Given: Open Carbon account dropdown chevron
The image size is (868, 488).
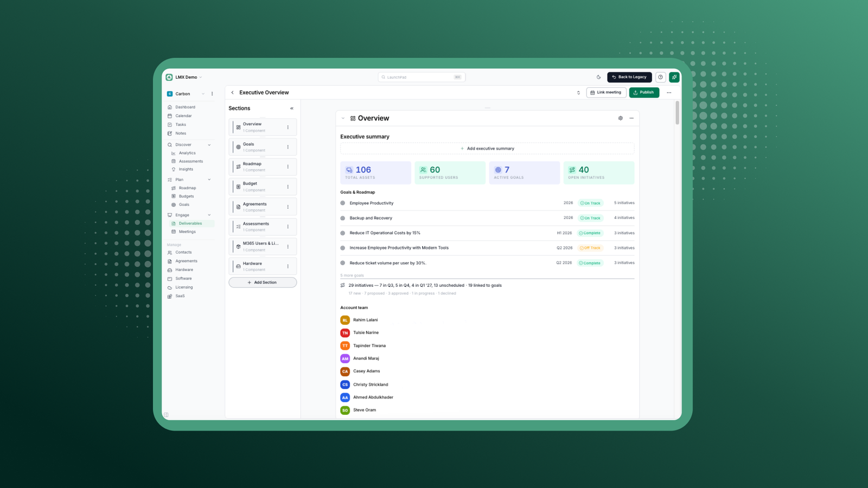Looking at the screenshot, I should (203, 94).
